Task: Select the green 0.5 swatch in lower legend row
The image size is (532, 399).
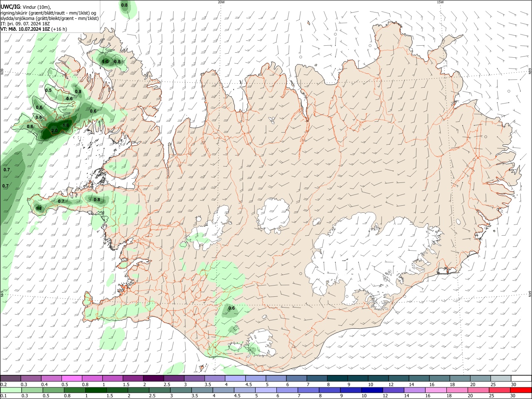Action: [53, 390]
